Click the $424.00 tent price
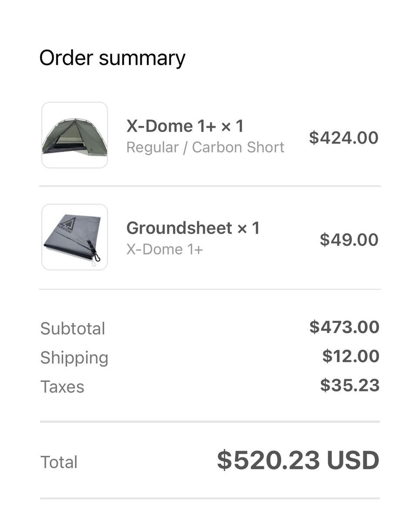The width and height of the screenshot is (420, 523). pos(344,138)
